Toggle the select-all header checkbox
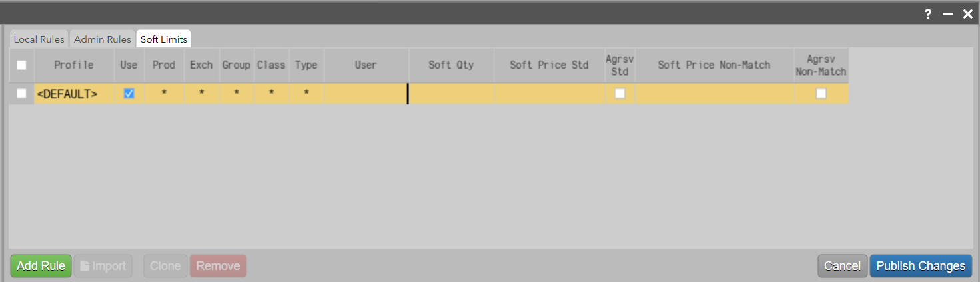The image size is (980, 282). pos(21,65)
